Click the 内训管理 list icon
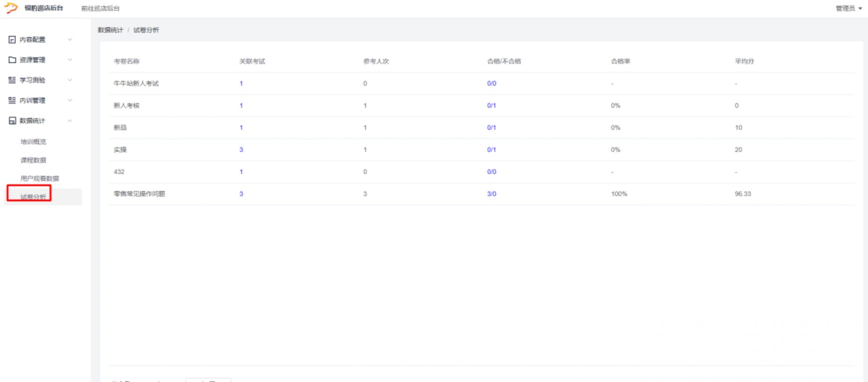The image size is (868, 382). pyautogui.click(x=12, y=101)
